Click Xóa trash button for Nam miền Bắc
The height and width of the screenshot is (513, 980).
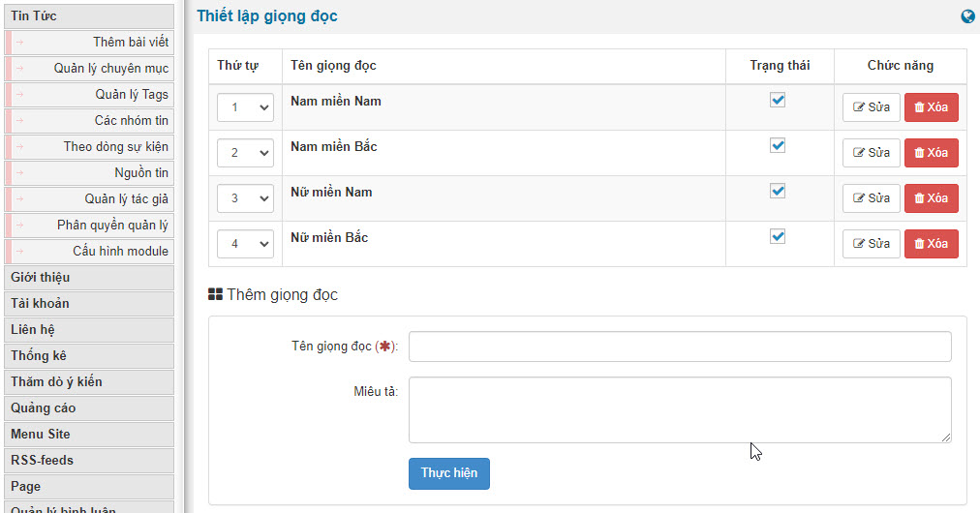pos(932,153)
